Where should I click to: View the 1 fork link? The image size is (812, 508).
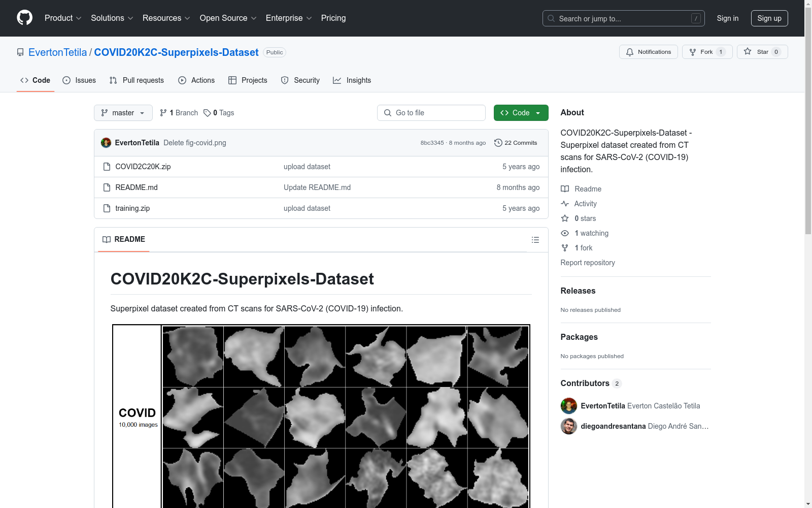coord(577,248)
